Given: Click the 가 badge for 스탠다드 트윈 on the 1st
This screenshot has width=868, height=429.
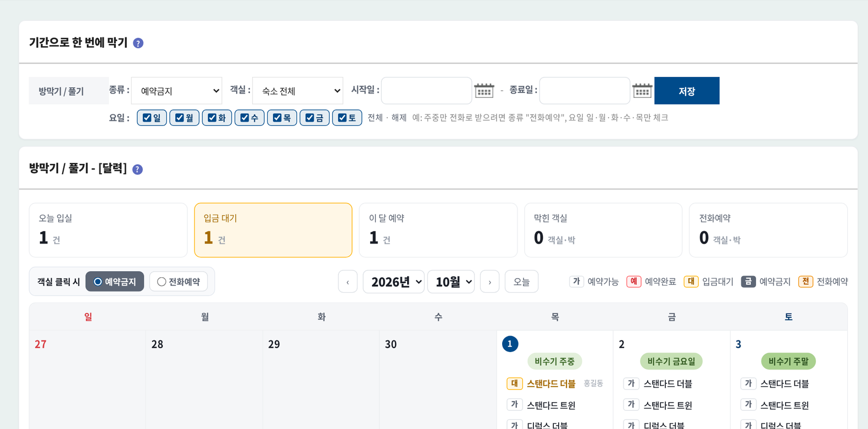Looking at the screenshot, I should [514, 405].
